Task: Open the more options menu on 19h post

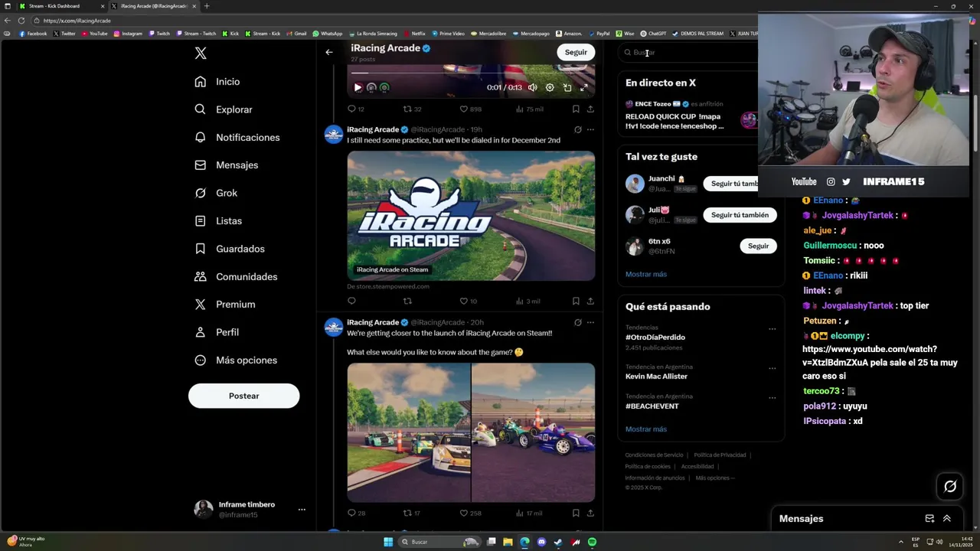Action: tap(590, 129)
